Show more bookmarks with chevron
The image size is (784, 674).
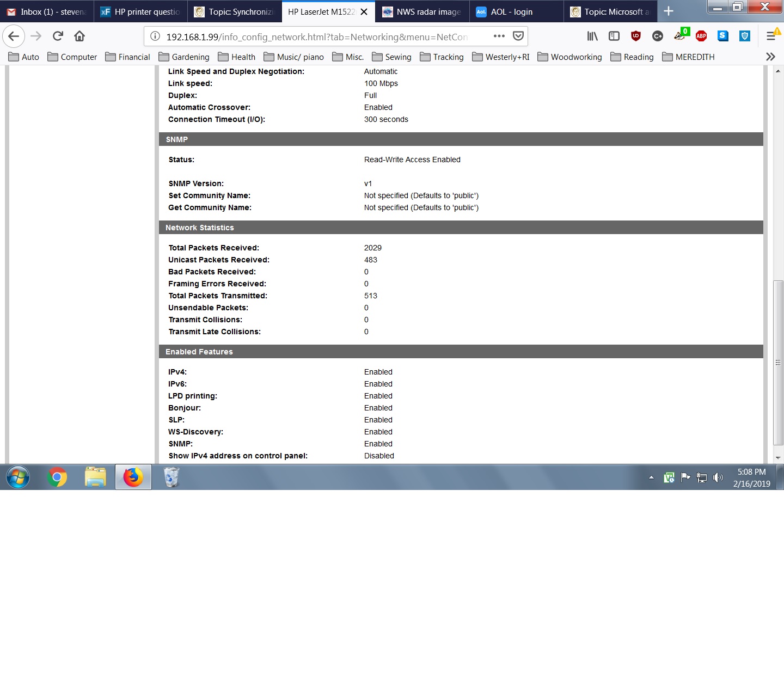770,57
